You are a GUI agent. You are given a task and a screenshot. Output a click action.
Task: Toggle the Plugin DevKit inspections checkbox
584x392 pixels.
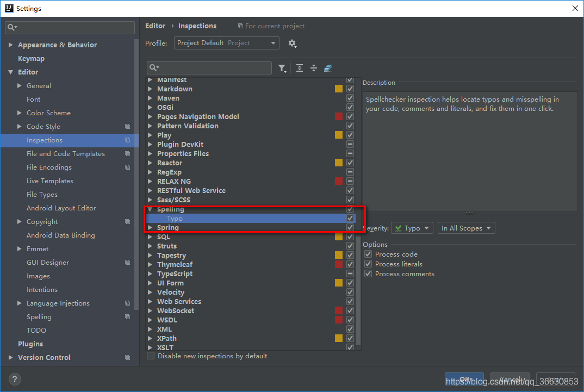coord(350,144)
